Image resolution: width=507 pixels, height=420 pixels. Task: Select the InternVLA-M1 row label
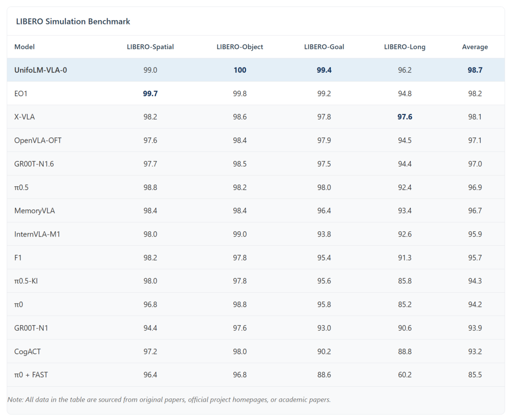37,234
